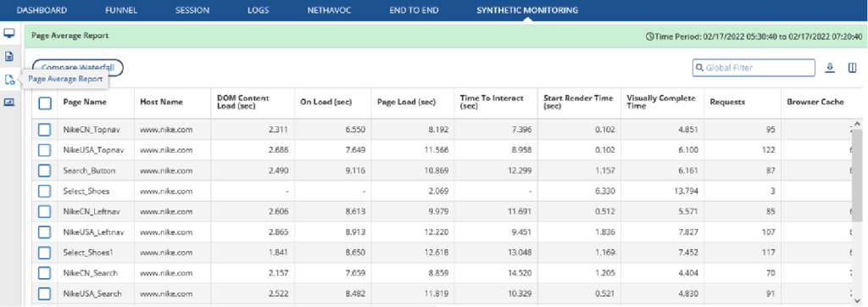The image size is (868, 307).
Task: Open the END TO END tab
Action: click(414, 10)
